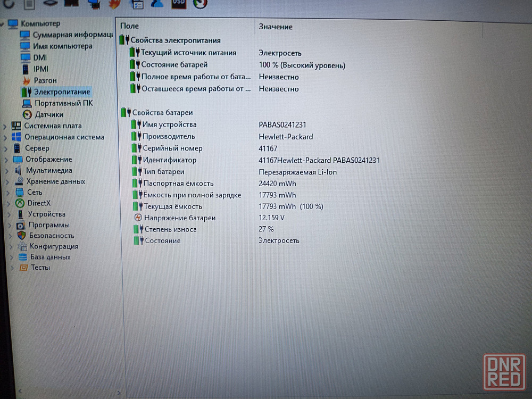Click the flame icon in the top toolbar
This screenshot has height=399, width=532.
tap(115, 4)
